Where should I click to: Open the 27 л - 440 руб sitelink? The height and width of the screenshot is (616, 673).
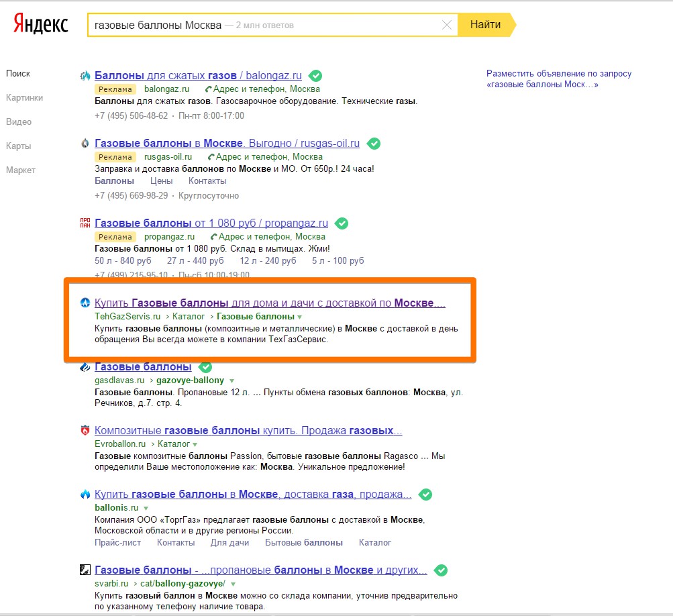[x=195, y=260]
